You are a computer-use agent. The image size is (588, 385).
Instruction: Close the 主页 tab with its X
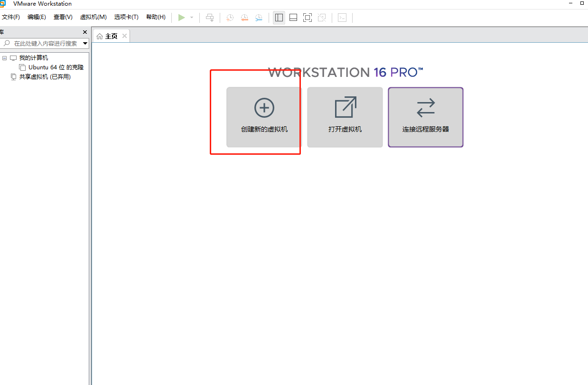click(124, 36)
